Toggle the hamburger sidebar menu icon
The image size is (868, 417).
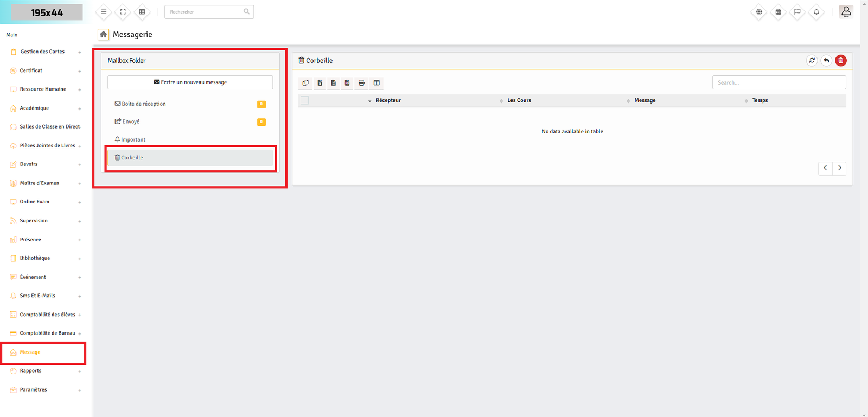[x=104, y=12]
